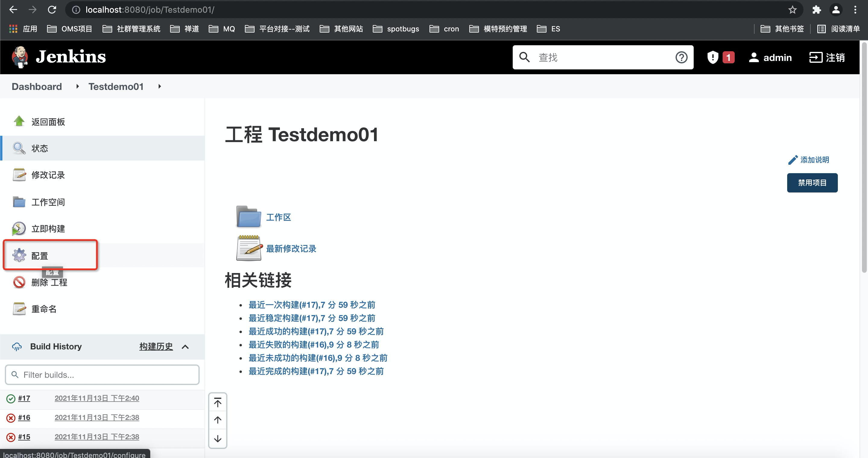Screen dimensions: 868x458
Task: Click the security warning shield icon
Action: click(x=712, y=57)
